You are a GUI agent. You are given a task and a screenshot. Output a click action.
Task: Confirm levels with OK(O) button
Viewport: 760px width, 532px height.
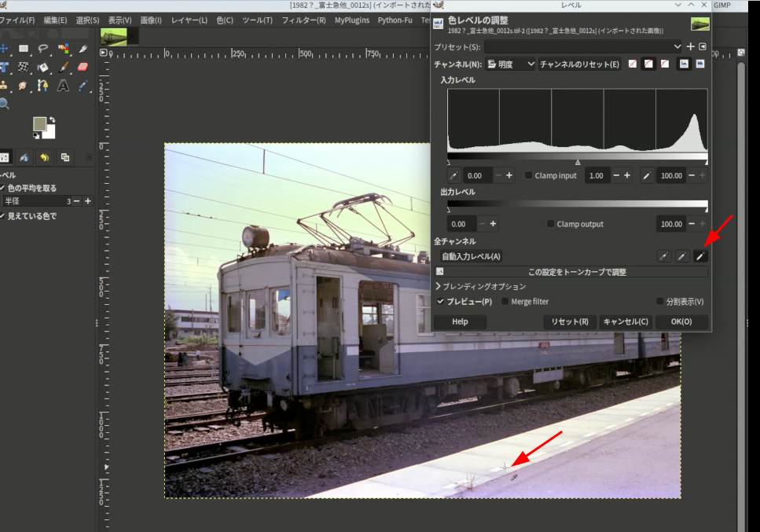coord(681,321)
